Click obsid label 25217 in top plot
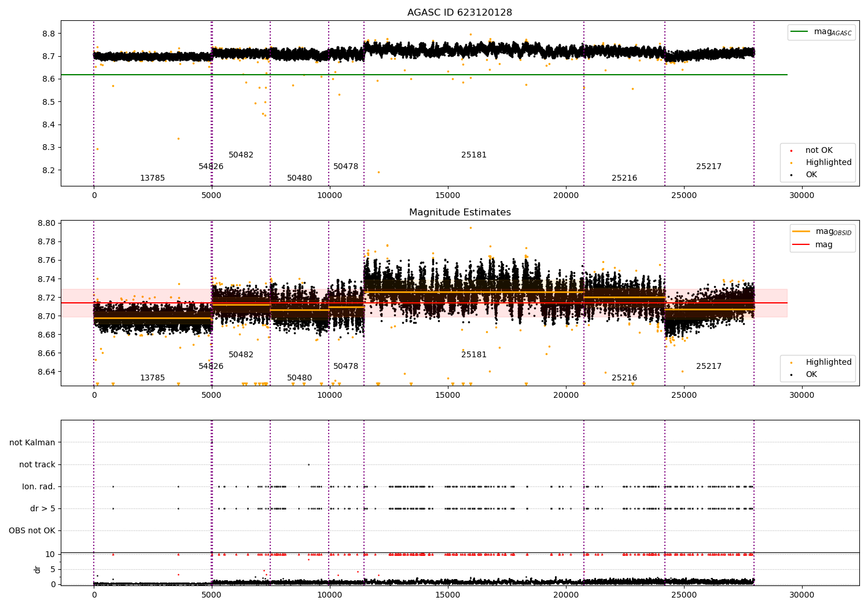This screenshot has height=608, width=868. pyautogui.click(x=709, y=167)
